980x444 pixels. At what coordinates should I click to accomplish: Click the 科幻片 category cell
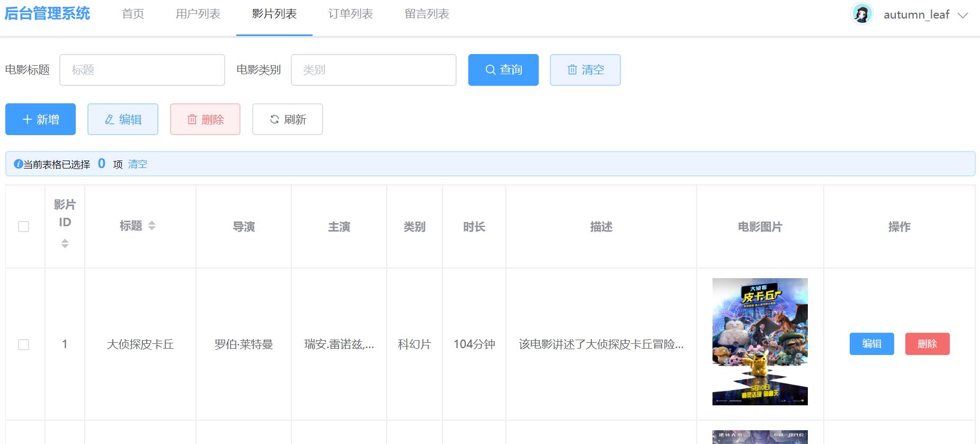click(414, 344)
